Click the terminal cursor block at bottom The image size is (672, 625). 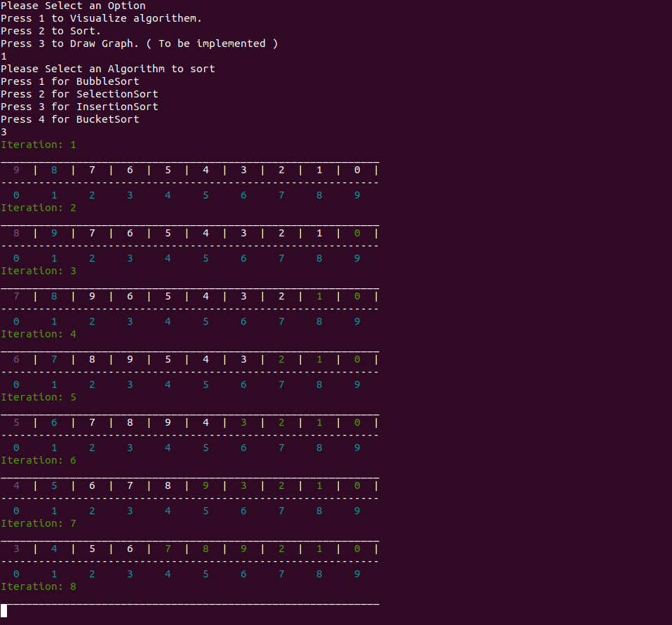coord(4,611)
